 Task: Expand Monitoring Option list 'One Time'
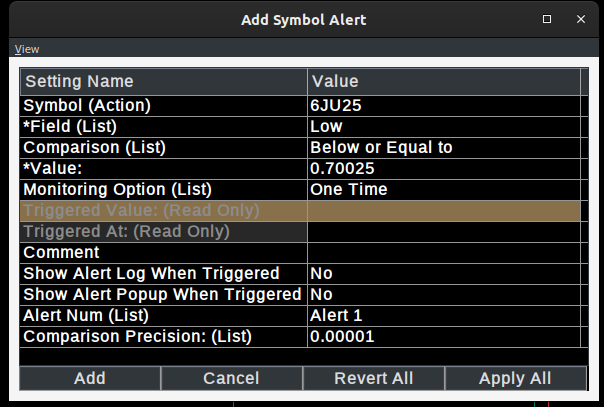443,189
